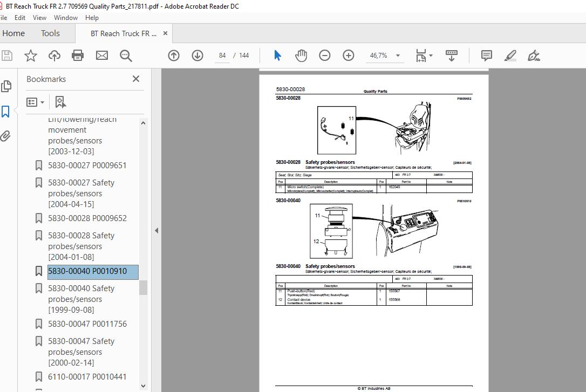
Task: Open bookmark 5830-00040 Safety probes/sensors [1999-09-08]
Action: pyautogui.click(x=81, y=299)
